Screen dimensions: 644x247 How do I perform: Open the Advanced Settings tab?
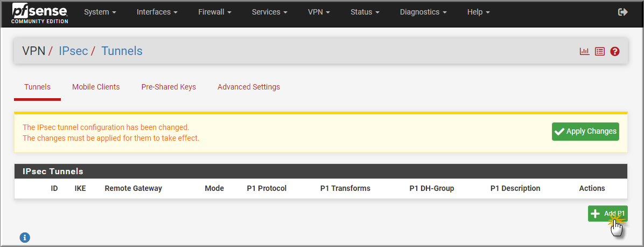(x=249, y=87)
